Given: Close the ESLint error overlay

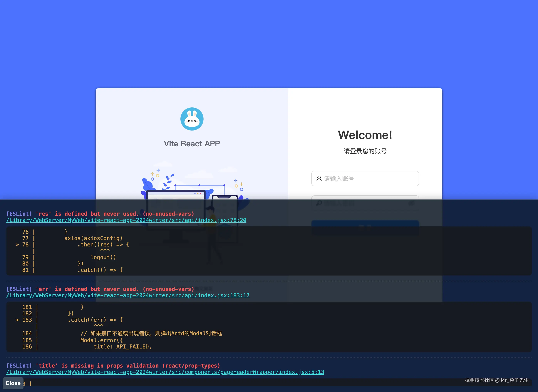Looking at the screenshot, I should [13, 383].
